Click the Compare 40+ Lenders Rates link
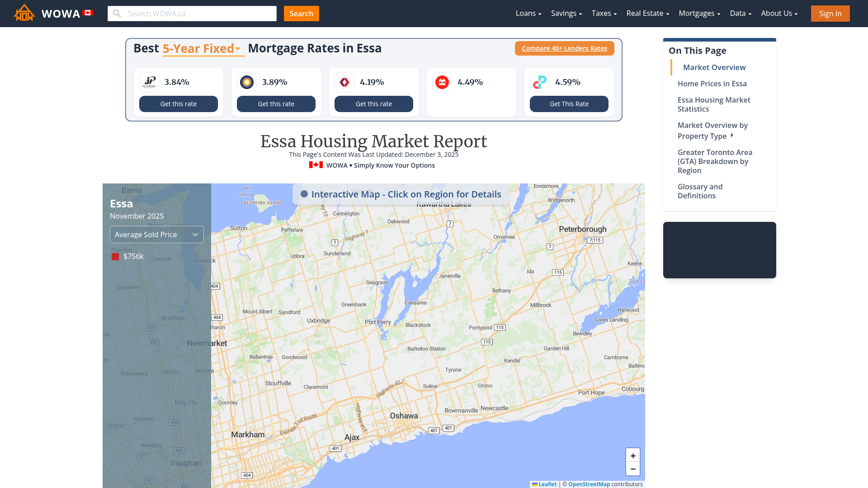 [x=564, y=48]
